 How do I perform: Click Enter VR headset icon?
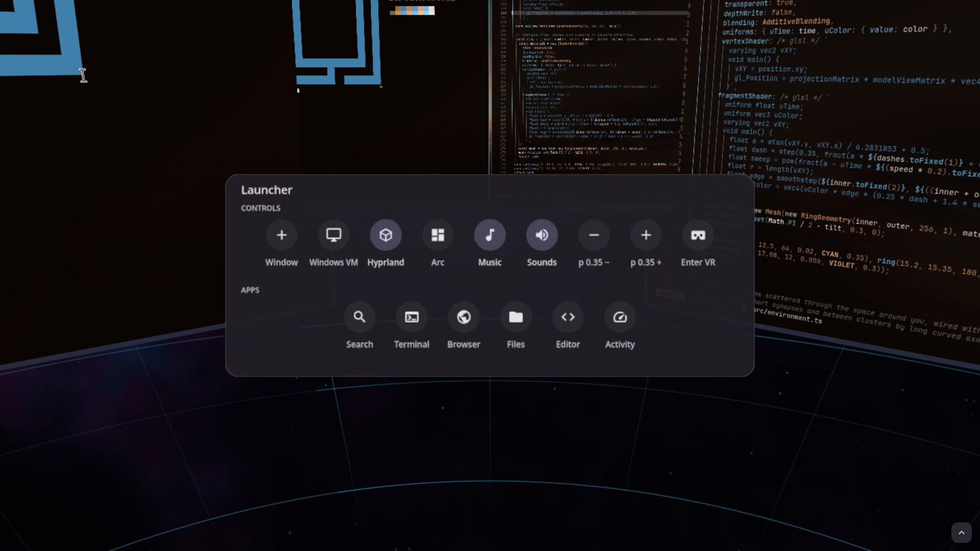pyautogui.click(x=698, y=235)
